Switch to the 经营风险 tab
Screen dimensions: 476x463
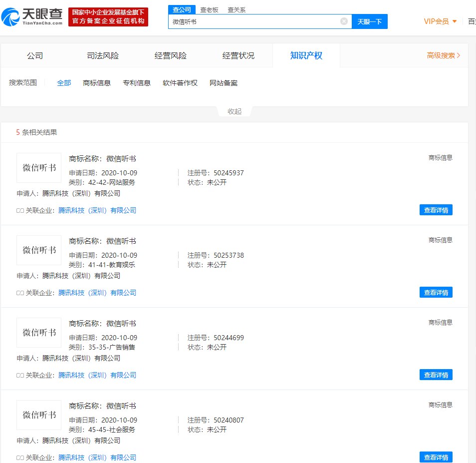170,55
